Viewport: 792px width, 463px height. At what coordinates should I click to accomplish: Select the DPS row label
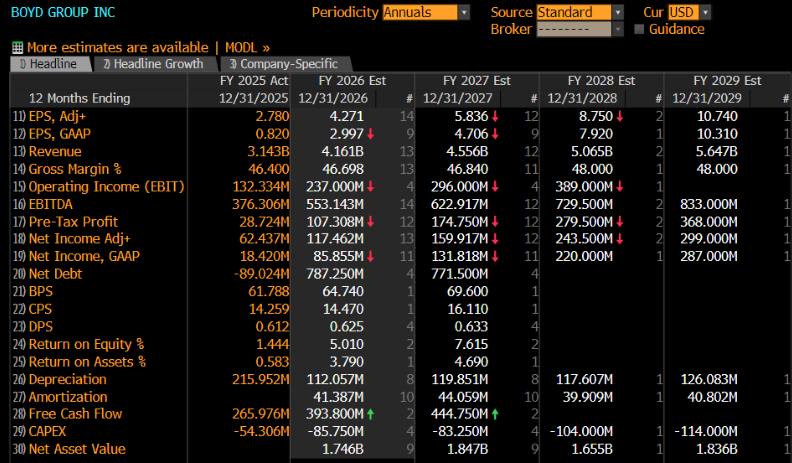point(40,327)
